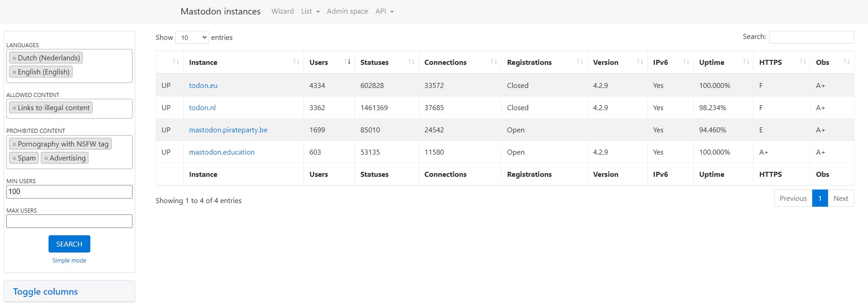Viewport: 868px width, 306px height.
Task: Focus the Max Users input field
Action: (x=69, y=221)
